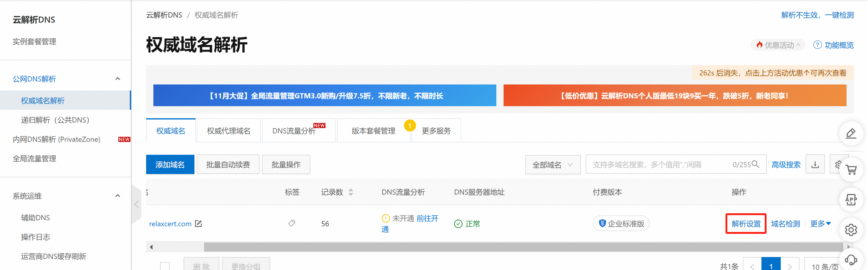The height and width of the screenshot is (270, 868).
Task: Open the floating shopping cart widget
Action: 851,170
